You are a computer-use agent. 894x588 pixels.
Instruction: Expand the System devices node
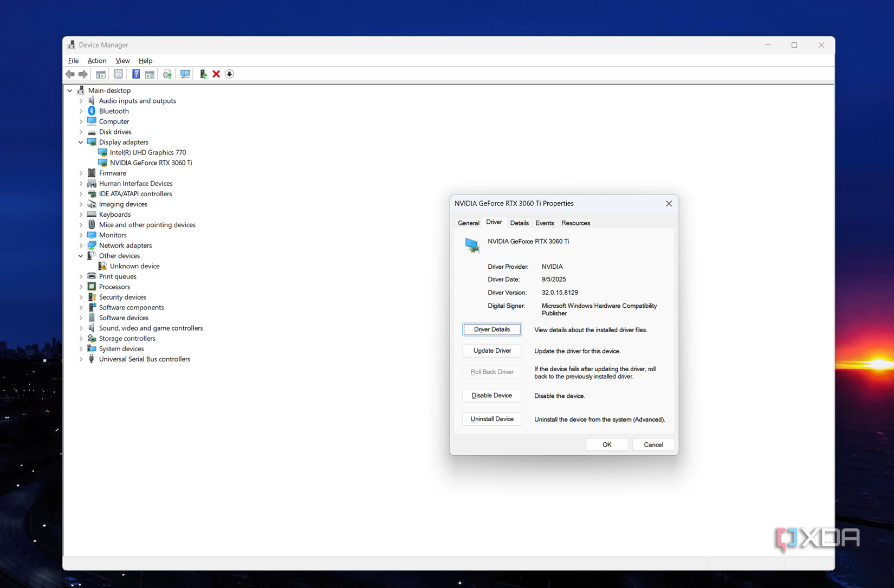coord(81,349)
